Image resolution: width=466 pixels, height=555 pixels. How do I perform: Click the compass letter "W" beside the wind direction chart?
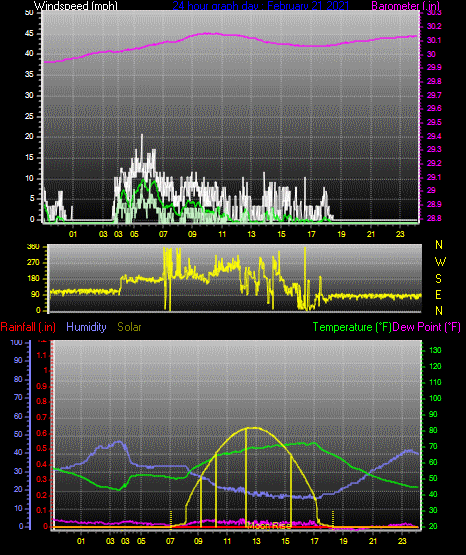(440, 262)
